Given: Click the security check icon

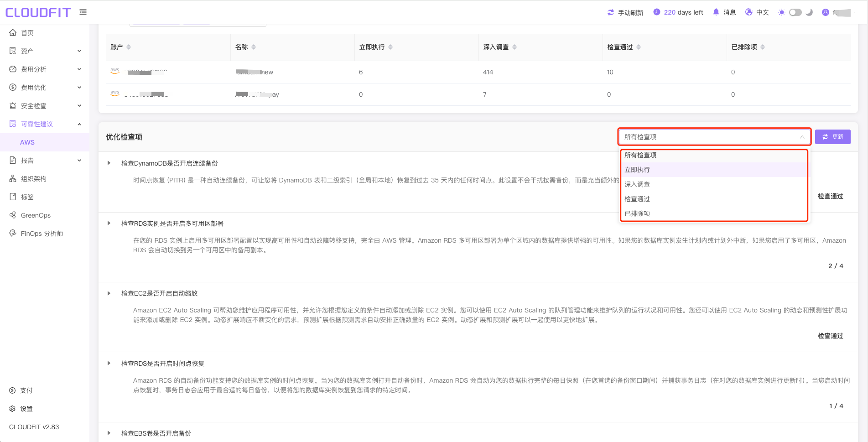Looking at the screenshot, I should pyautogui.click(x=13, y=106).
